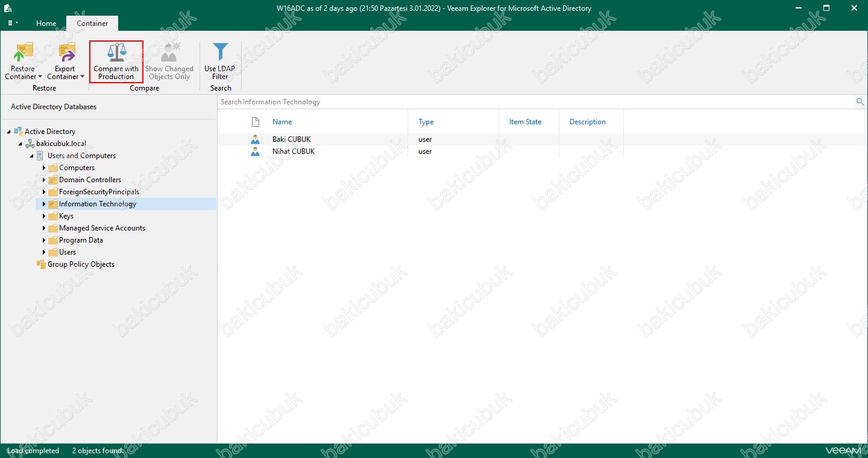
Task: Click the search magnifier icon
Action: [860, 102]
